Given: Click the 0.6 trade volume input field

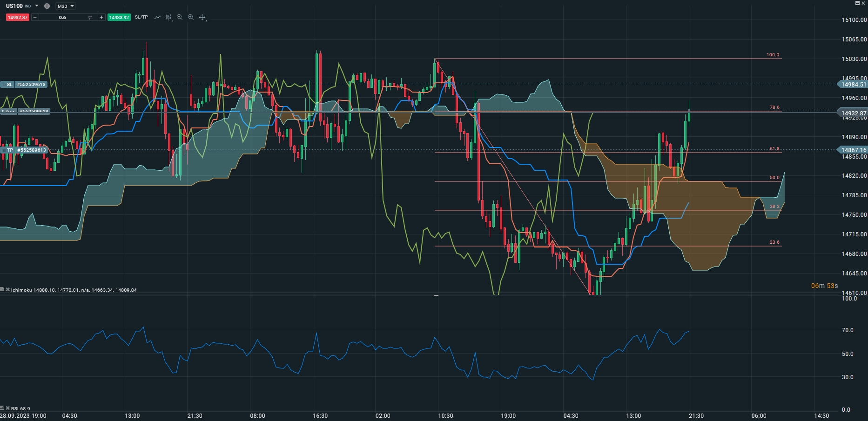Looking at the screenshot, I should [x=63, y=17].
